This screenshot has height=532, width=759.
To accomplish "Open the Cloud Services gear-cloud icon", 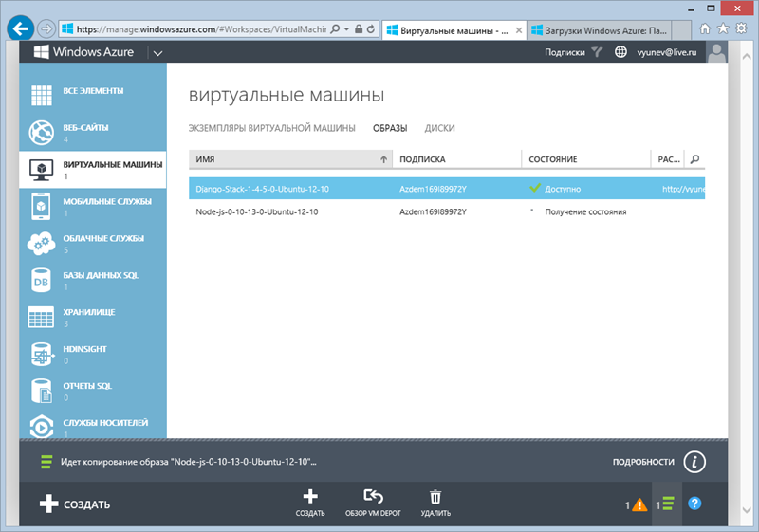I will [41, 244].
